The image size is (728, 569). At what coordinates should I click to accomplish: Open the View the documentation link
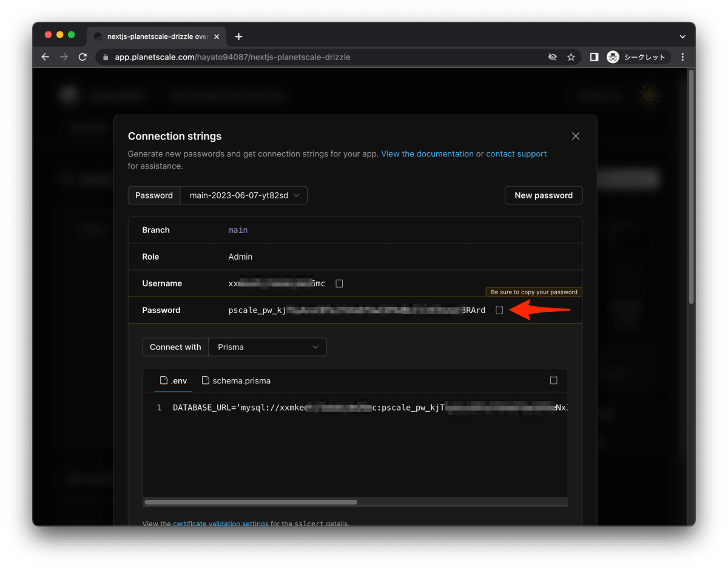tap(427, 154)
